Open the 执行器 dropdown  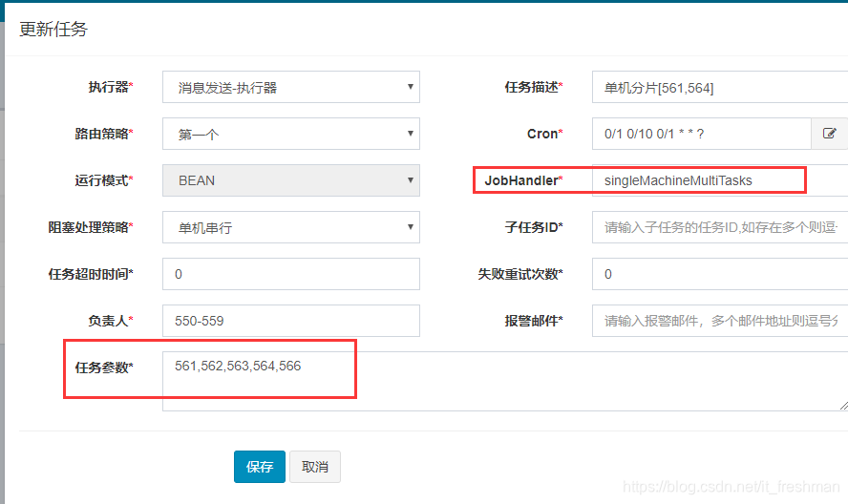[291, 87]
